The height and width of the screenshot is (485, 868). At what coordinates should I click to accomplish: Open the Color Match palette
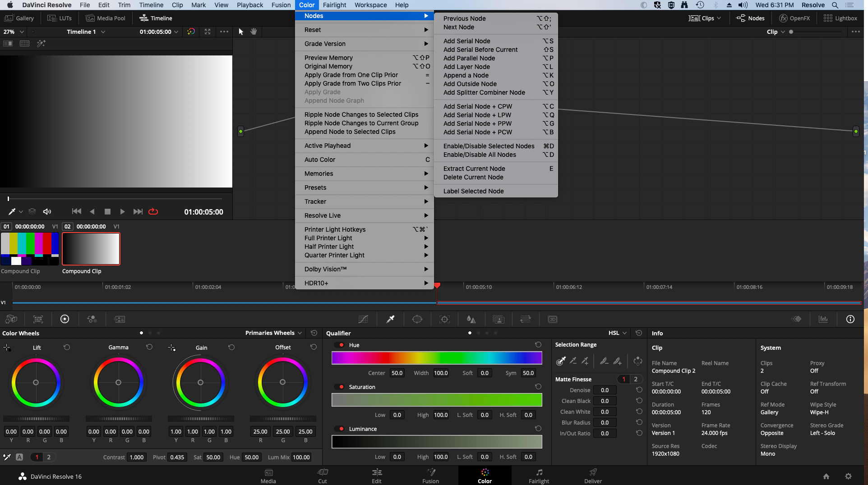38,319
